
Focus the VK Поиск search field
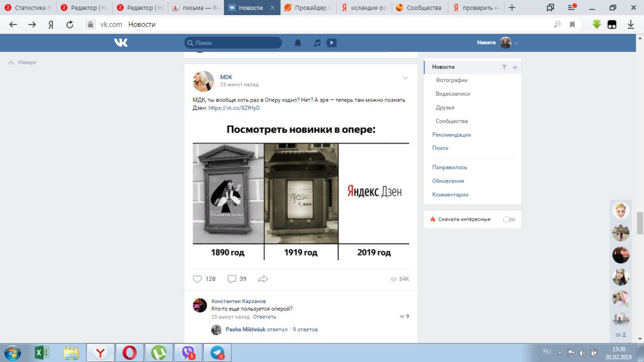click(x=233, y=43)
